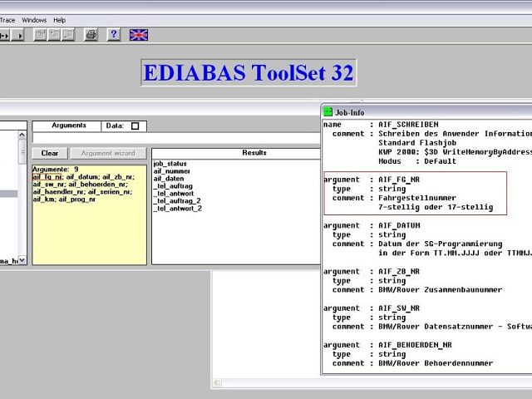Screen dimensions: 532x399
Task: Select _tel_antwort_2 in Results list
Action: [177, 209]
